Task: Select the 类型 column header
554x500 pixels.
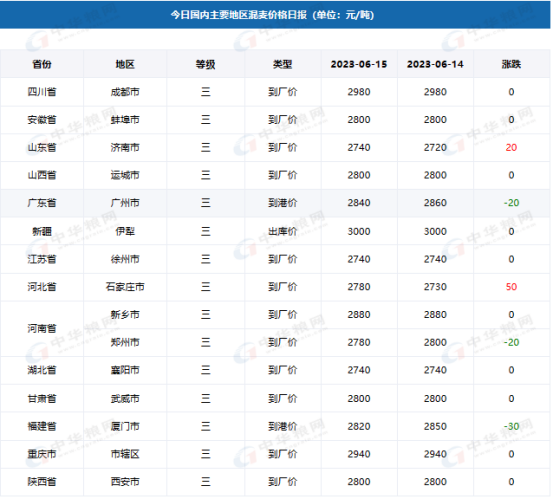Action: [282, 64]
